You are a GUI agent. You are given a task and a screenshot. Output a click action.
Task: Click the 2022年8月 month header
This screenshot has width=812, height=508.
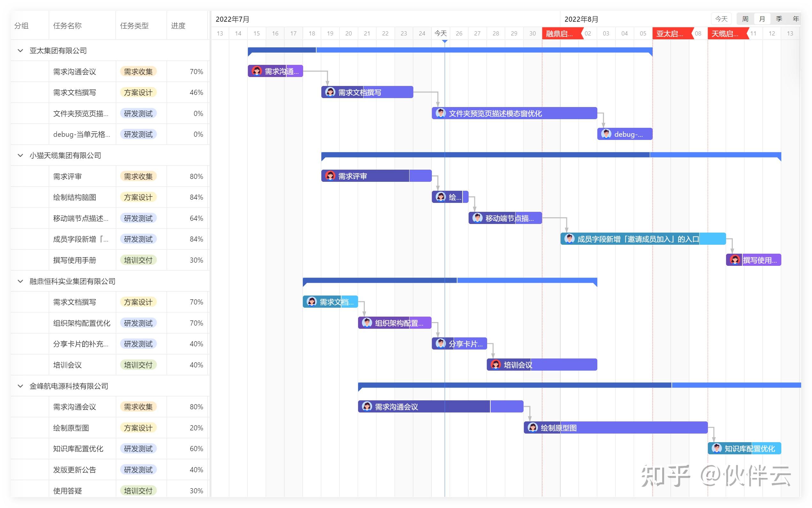[581, 19]
